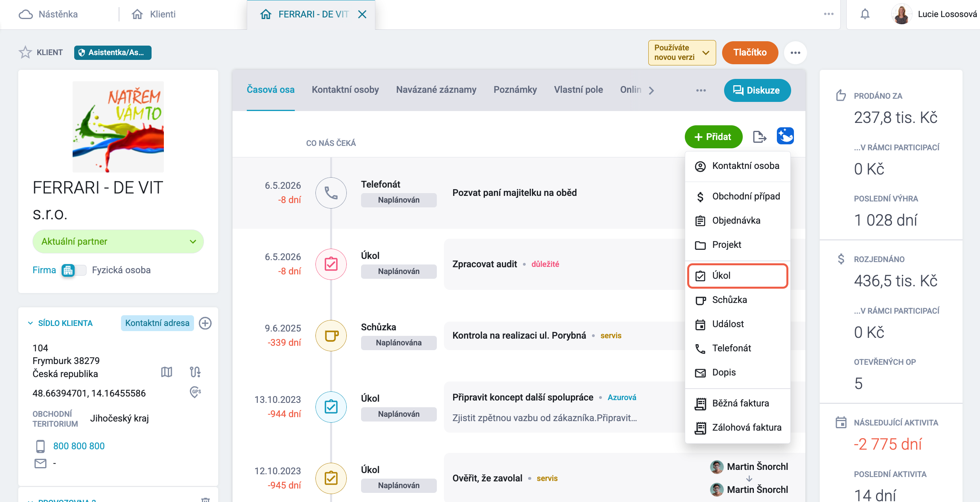Click the blue AI assistant icon

pyautogui.click(x=785, y=136)
